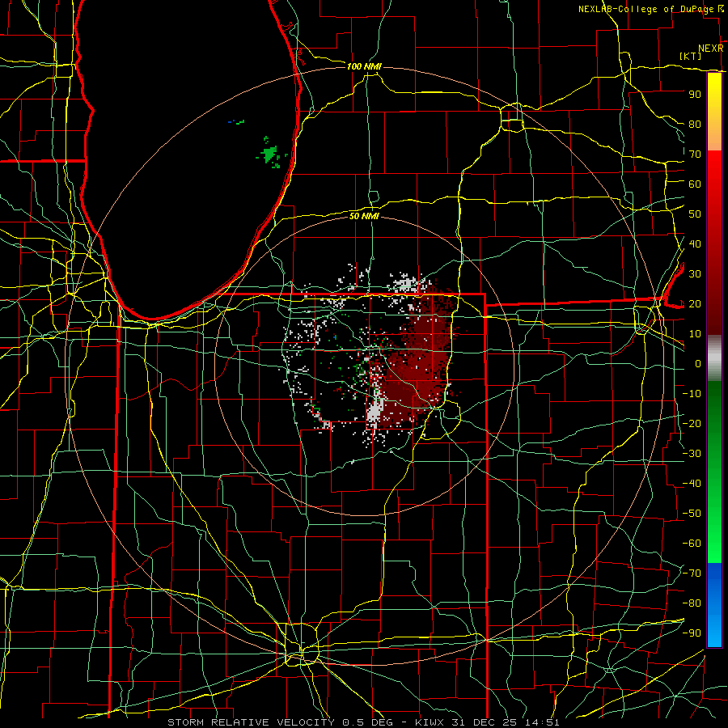Click the large white echo blob near radar center
The width and height of the screenshot is (728, 728).
[x=375, y=410]
